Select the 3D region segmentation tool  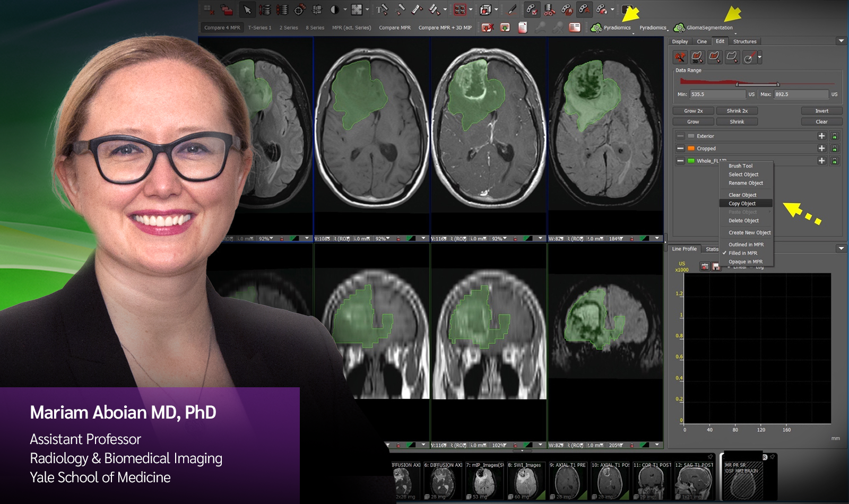697,57
